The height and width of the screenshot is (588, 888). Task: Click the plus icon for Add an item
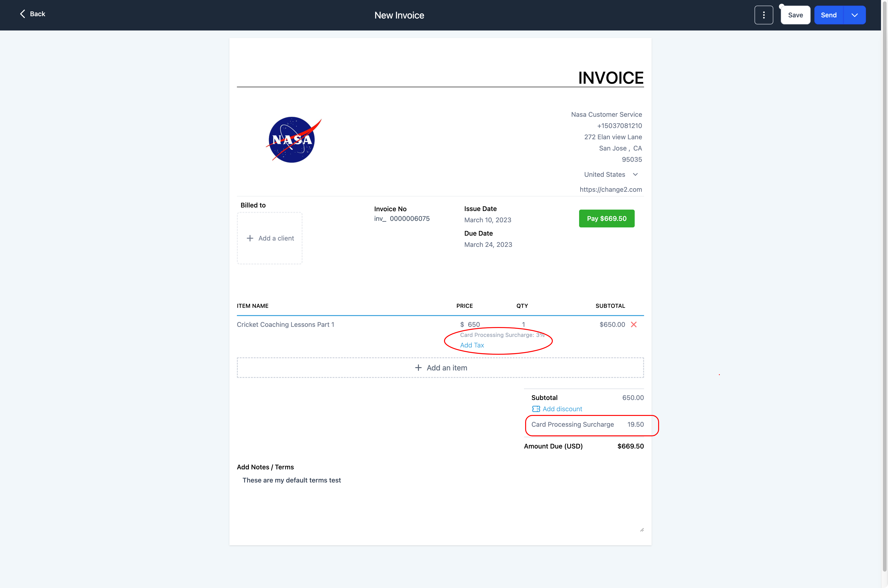(418, 368)
